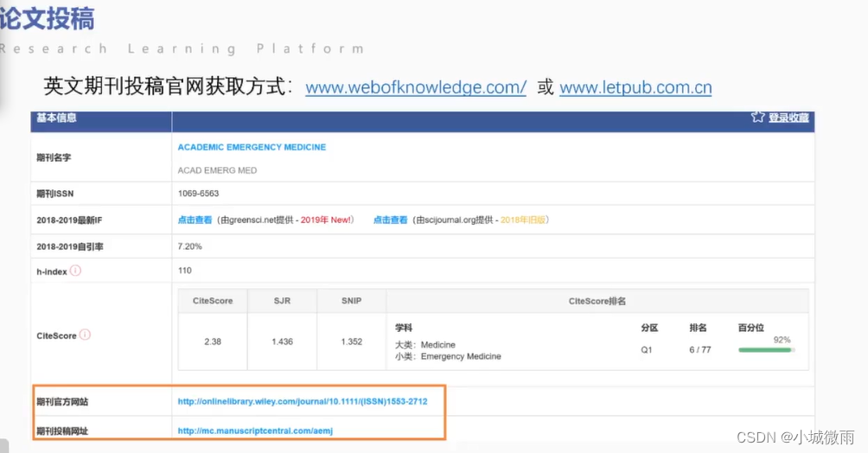Click the SJR value 1.436
This screenshot has width=868, height=453.
pos(283,341)
